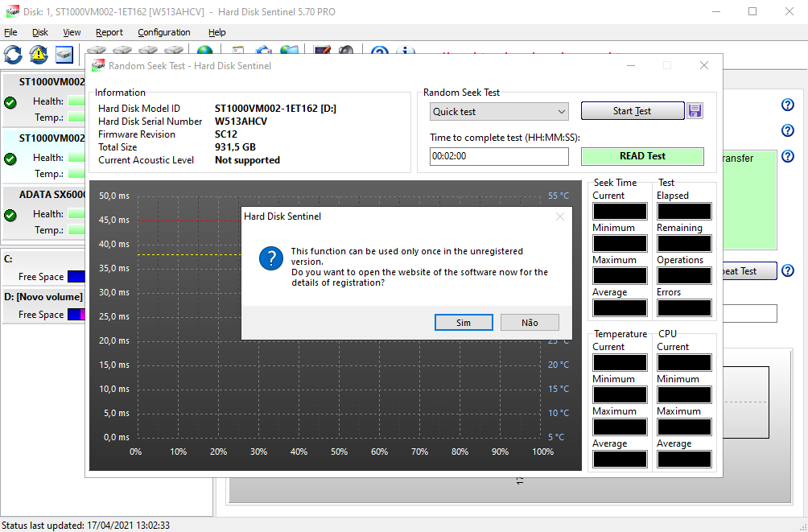Click the Start Test button
Image resolution: width=808 pixels, height=532 pixels.
point(633,111)
